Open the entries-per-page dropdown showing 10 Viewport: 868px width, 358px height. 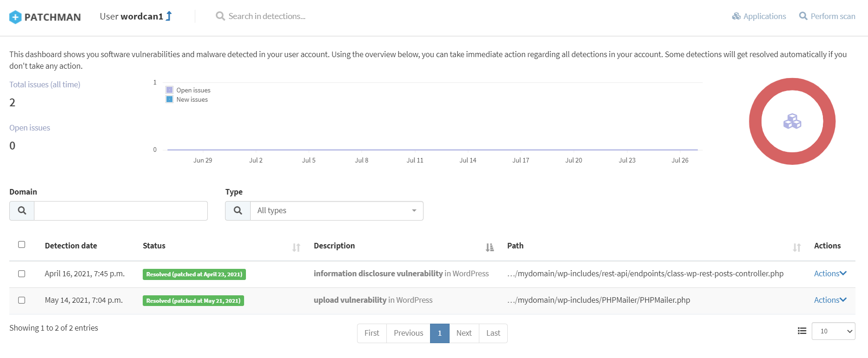click(x=833, y=331)
